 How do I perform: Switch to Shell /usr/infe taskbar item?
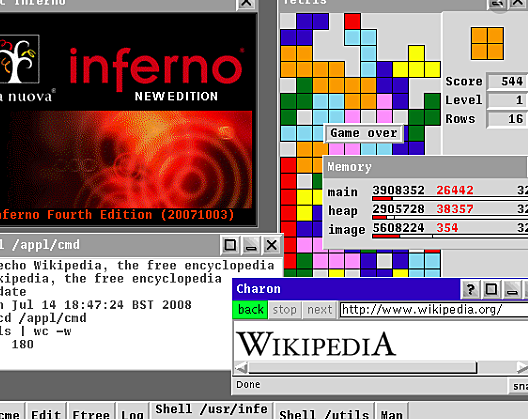click(x=211, y=410)
